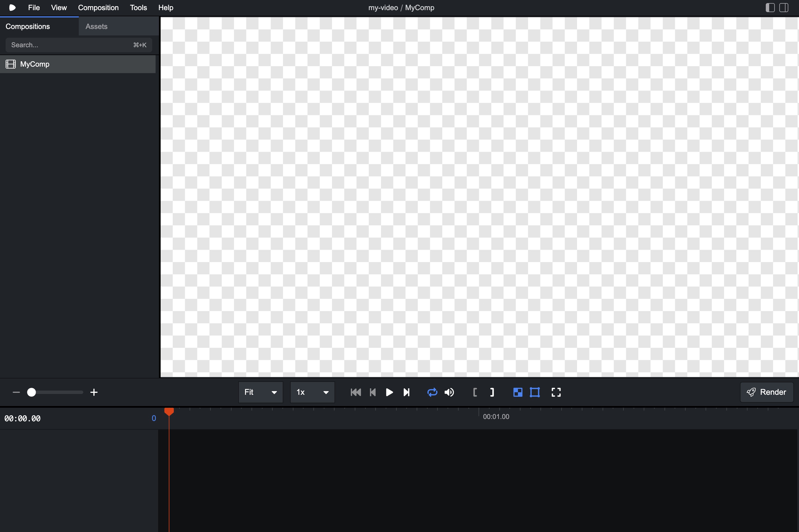Click the red playhead handle
The image size is (799, 532).
[169, 412]
